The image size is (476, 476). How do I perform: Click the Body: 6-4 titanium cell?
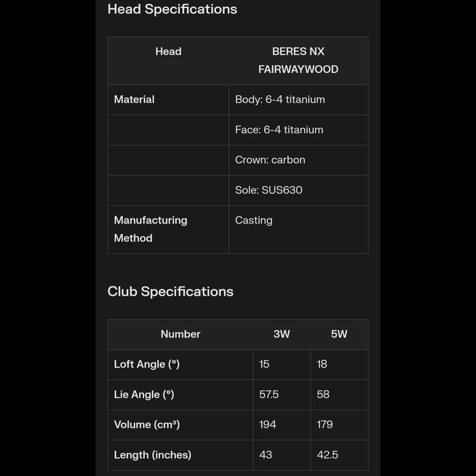point(280,100)
